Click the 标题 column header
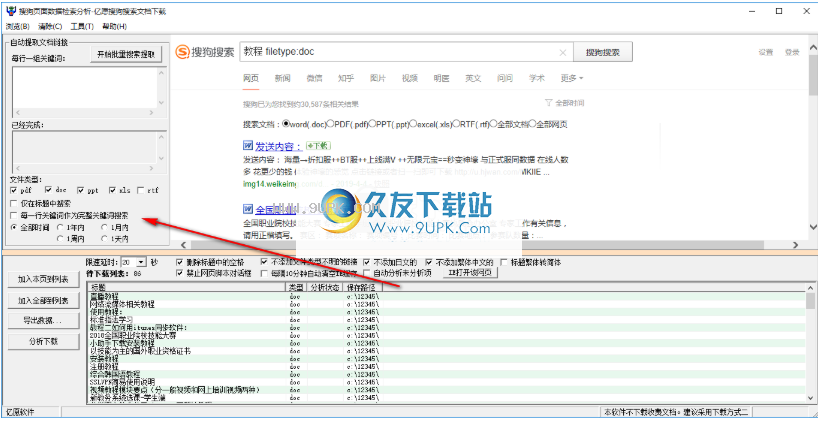The image size is (818, 422). pyautogui.click(x=186, y=287)
